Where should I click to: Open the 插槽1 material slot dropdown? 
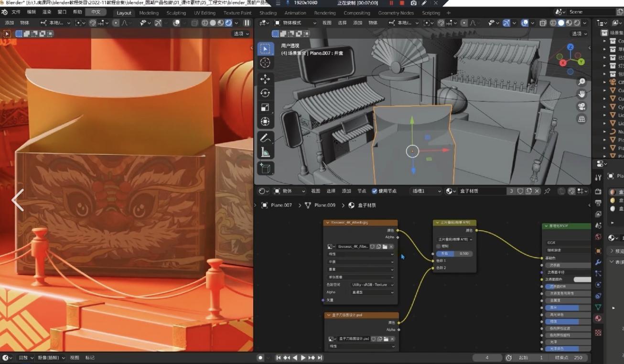(426, 191)
